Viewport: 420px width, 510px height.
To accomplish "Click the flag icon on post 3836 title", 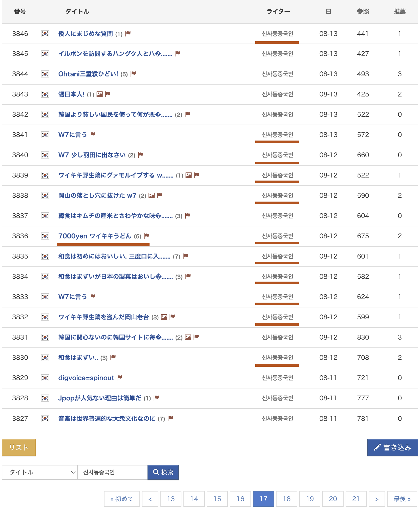I will tap(147, 236).
